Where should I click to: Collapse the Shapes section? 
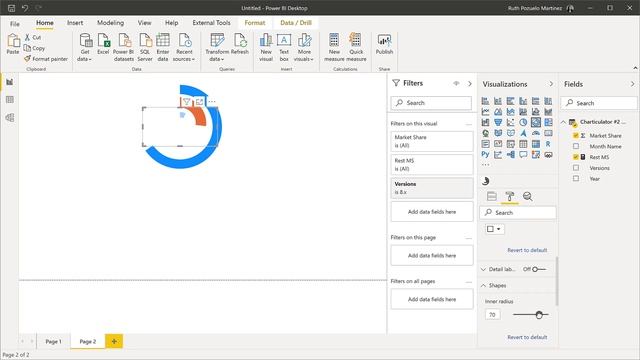pos(483,286)
